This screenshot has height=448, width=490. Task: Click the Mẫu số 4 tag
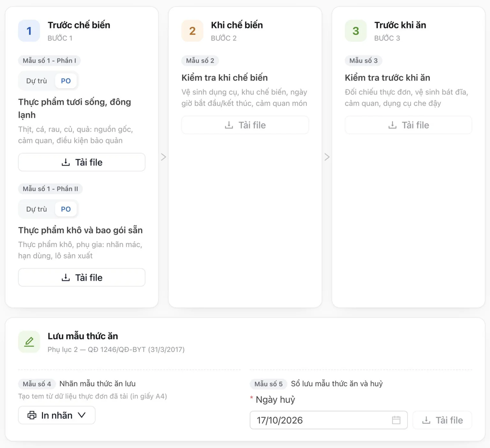click(37, 384)
